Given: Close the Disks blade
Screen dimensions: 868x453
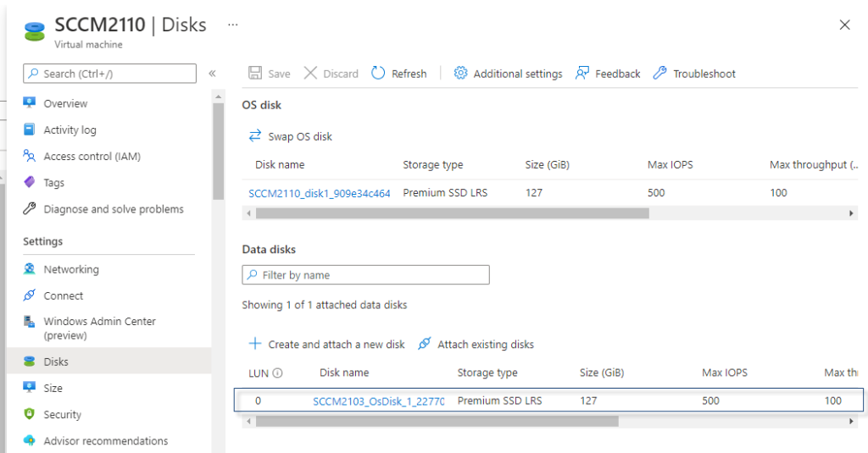Looking at the screenshot, I should pyautogui.click(x=845, y=25).
